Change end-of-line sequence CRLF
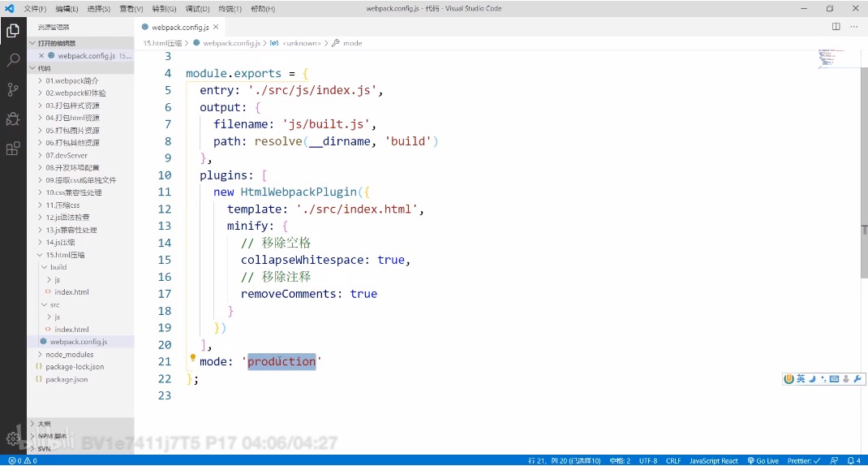The image size is (868, 466). tap(673, 460)
